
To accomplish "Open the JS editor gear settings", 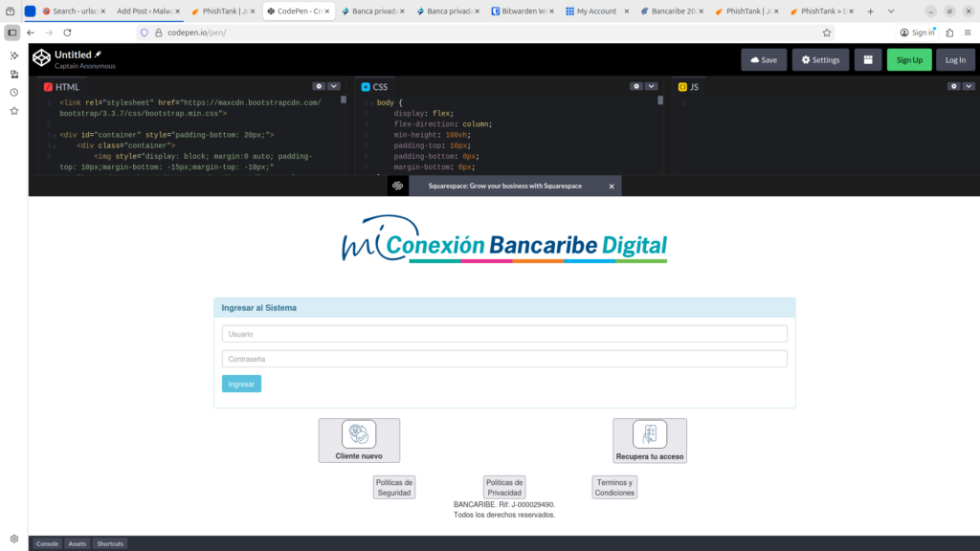I will point(953,86).
